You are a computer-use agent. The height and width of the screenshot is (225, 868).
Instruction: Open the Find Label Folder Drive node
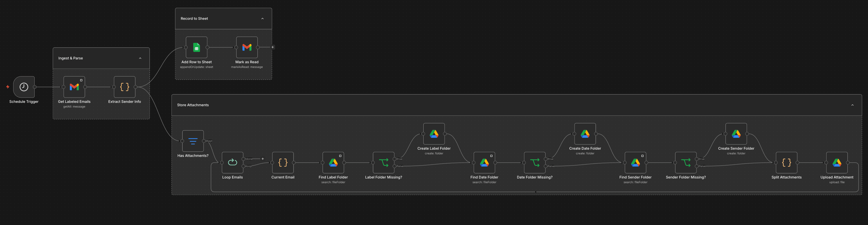[333, 163]
